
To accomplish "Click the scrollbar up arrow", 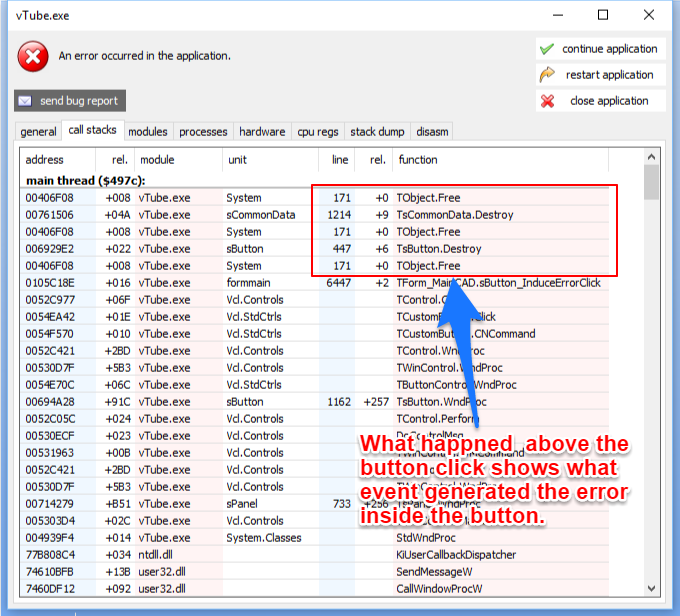I will click(651, 157).
